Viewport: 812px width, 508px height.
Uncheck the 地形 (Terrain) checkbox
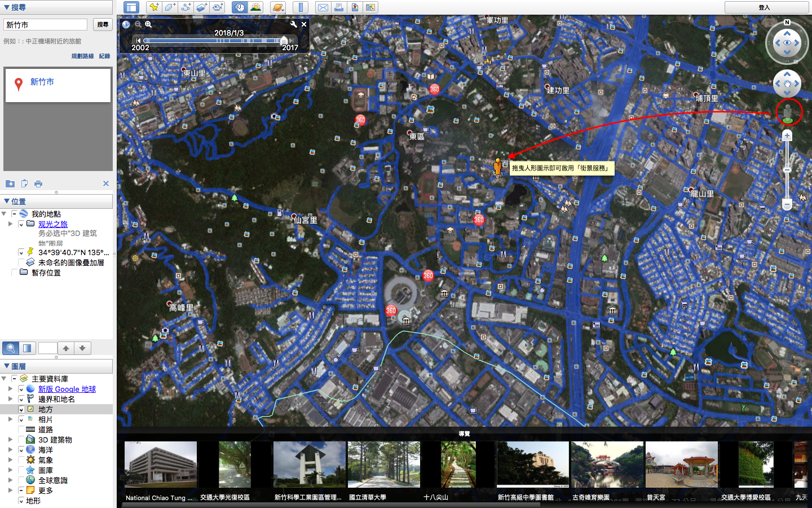(x=22, y=501)
